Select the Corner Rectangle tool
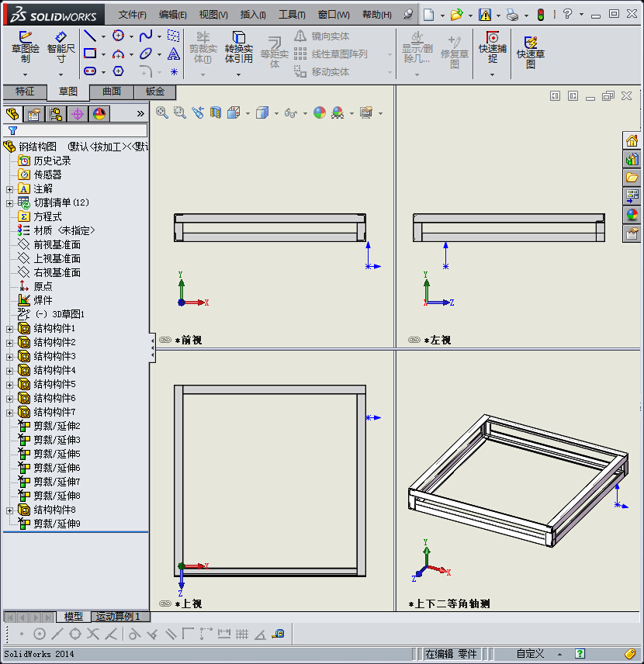This screenshot has height=664, width=644. [x=90, y=54]
